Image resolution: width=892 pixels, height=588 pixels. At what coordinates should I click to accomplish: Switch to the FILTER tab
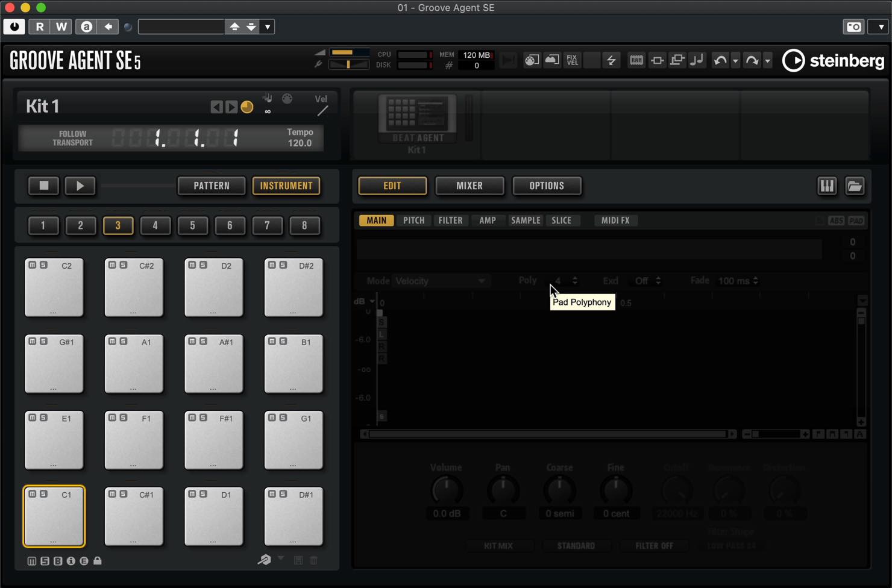point(450,220)
